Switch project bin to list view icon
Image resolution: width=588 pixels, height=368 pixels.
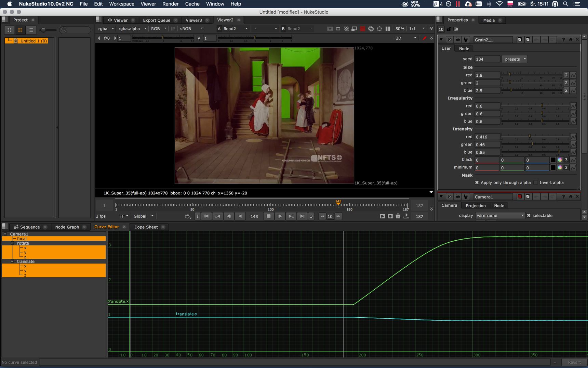click(31, 30)
